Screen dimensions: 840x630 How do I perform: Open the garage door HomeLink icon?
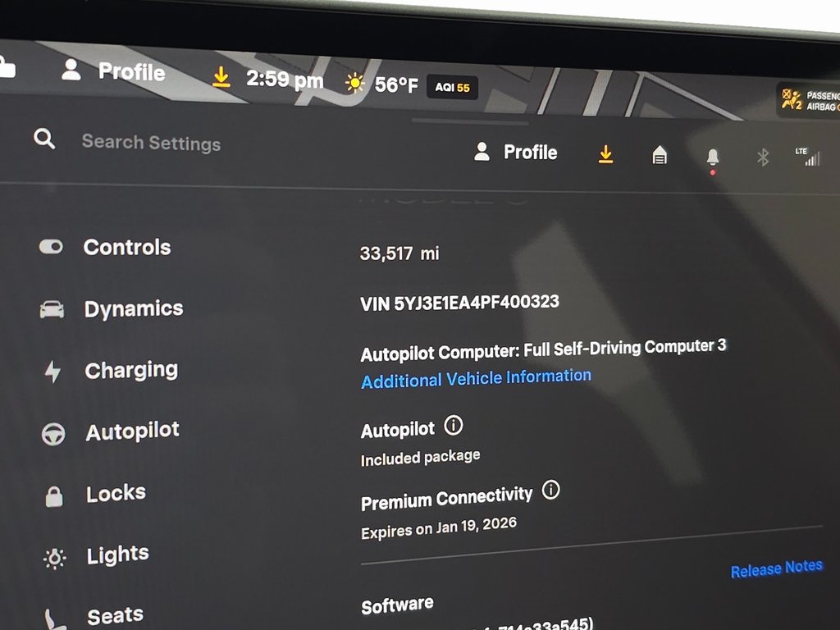pyautogui.click(x=660, y=155)
